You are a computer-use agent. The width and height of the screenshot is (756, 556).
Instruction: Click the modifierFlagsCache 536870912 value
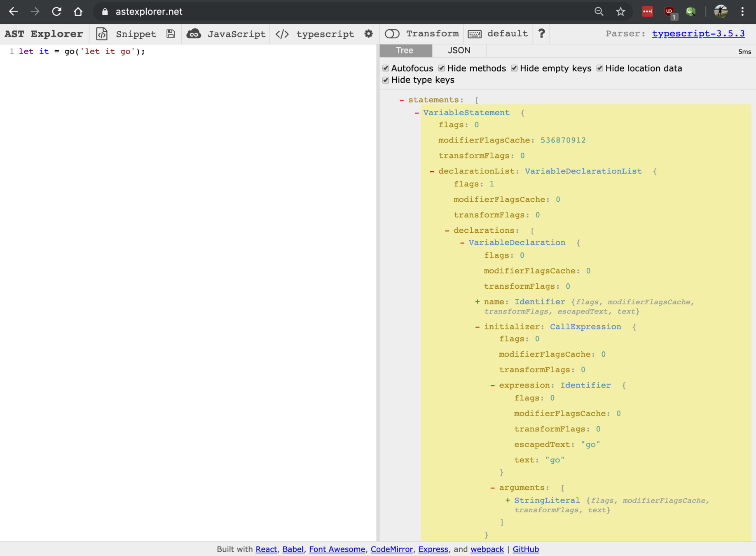[x=563, y=140]
